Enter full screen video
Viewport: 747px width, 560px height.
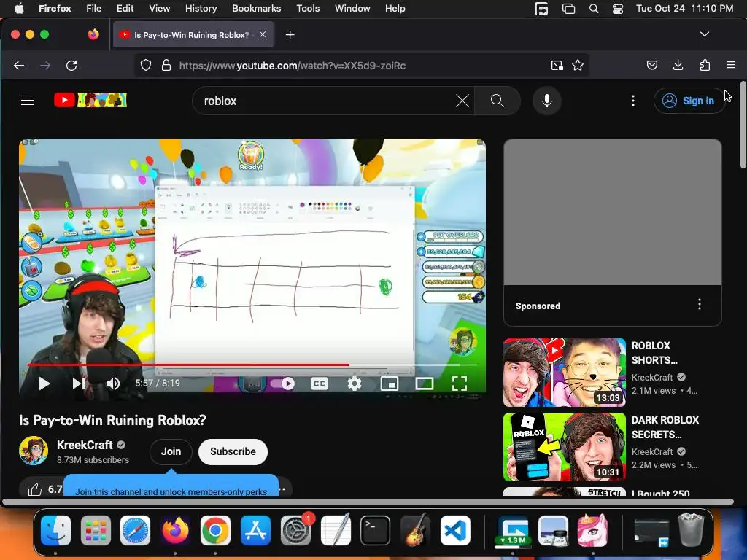point(460,384)
